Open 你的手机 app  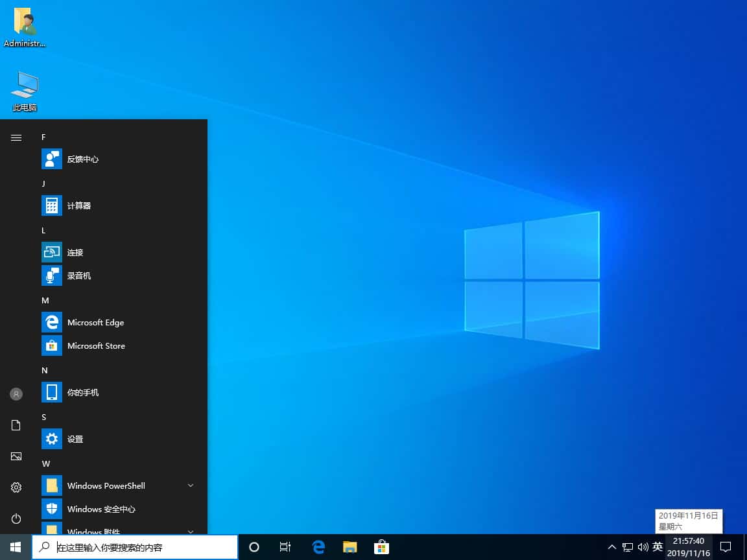pyautogui.click(x=119, y=392)
